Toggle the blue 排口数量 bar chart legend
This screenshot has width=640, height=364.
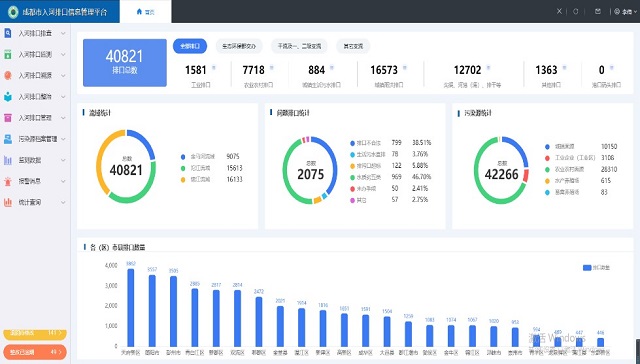click(596, 268)
